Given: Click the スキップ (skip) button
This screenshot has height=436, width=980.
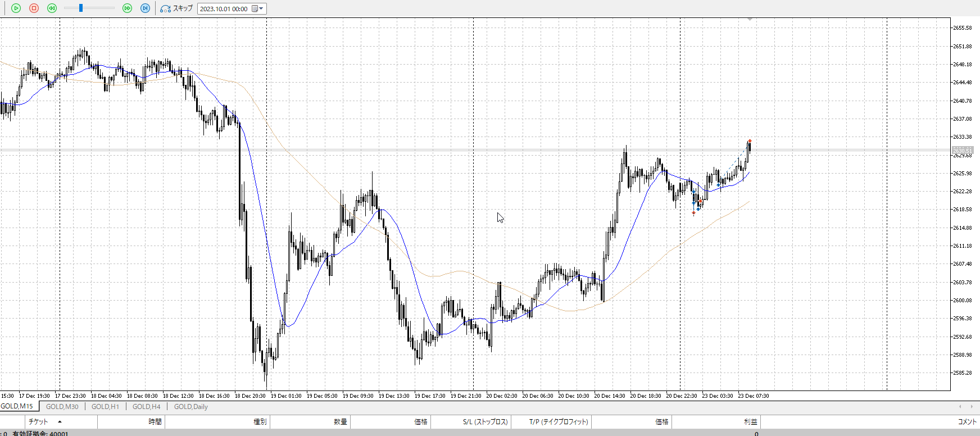Looking at the screenshot, I should pos(176,8).
